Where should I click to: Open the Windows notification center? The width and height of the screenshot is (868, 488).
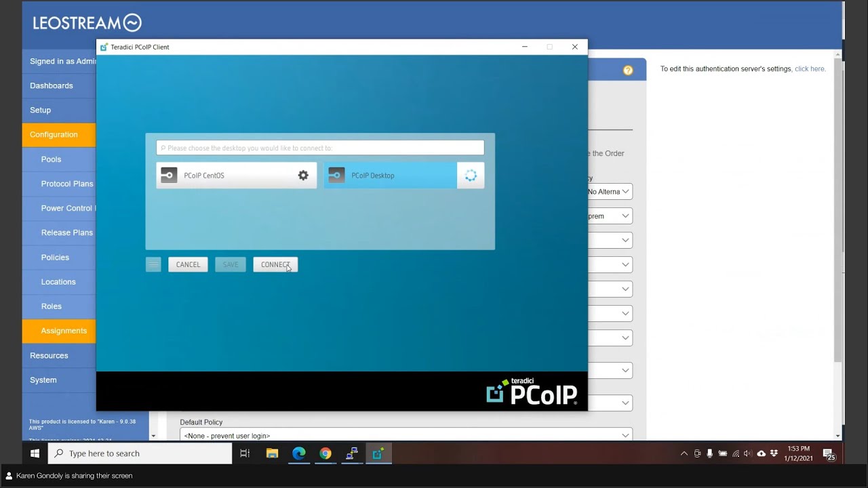[x=829, y=454]
